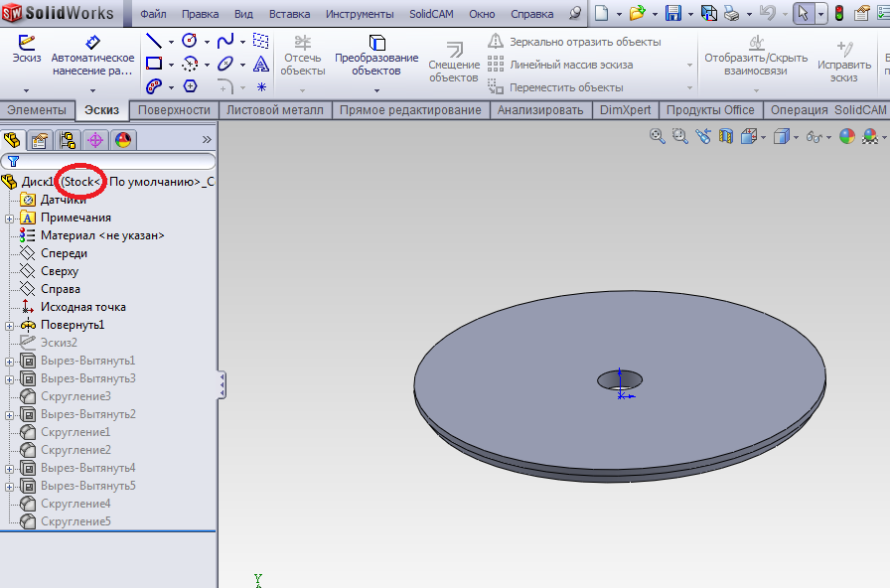
Task: Click the Edit Appearance color ball
Action: pyautogui.click(x=847, y=136)
